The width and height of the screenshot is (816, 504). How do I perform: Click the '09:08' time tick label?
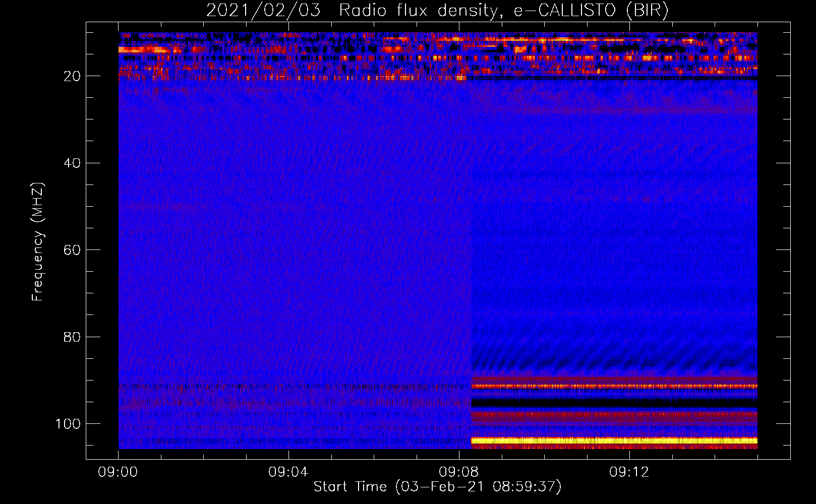459,472
